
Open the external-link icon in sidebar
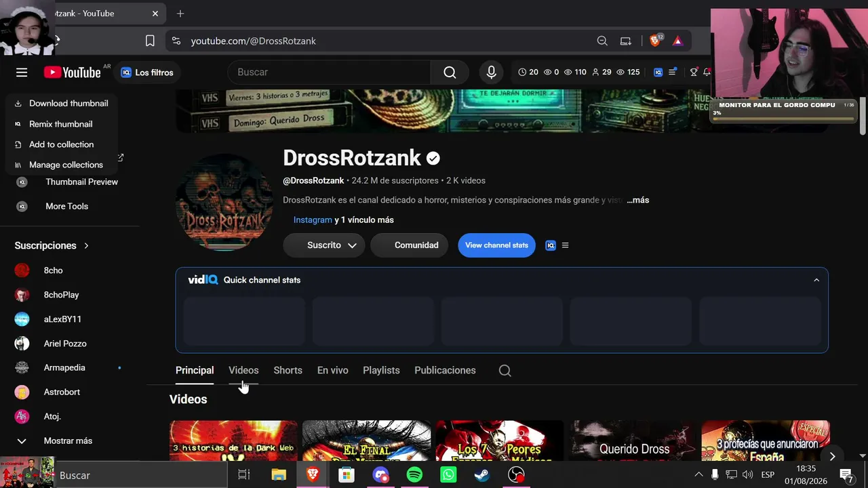pos(120,157)
